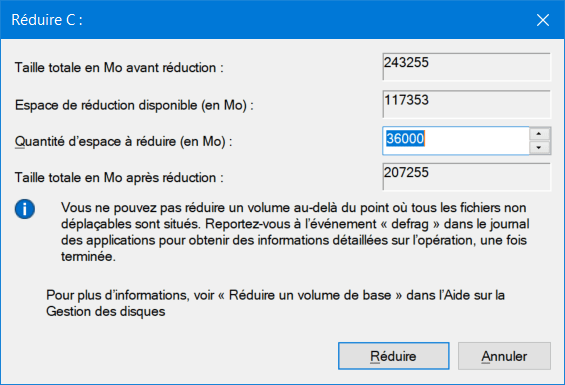
Task: Focus the 36000 shrink amount field
Action: point(455,141)
